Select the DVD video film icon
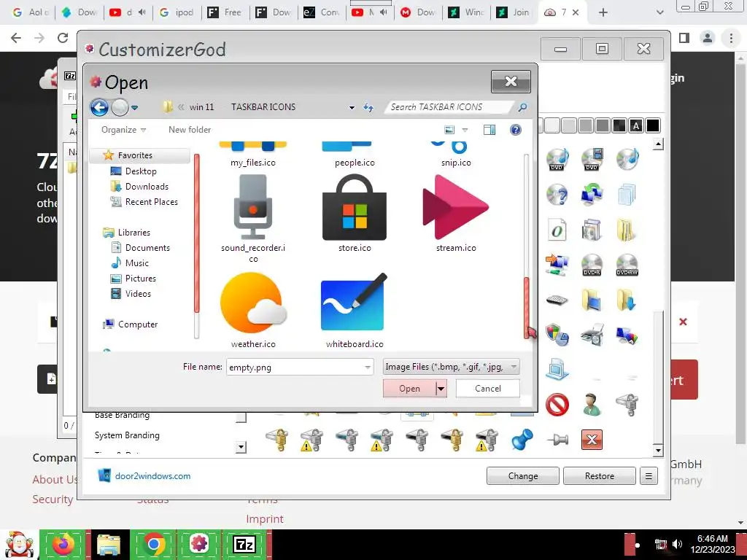 [592, 159]
